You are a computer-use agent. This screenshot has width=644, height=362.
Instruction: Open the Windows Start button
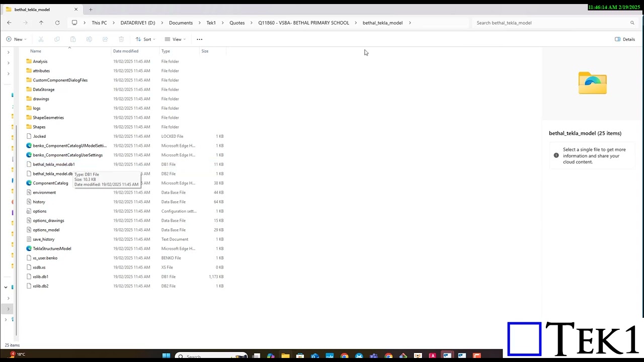pyautogui.click(x=166, y=356)
